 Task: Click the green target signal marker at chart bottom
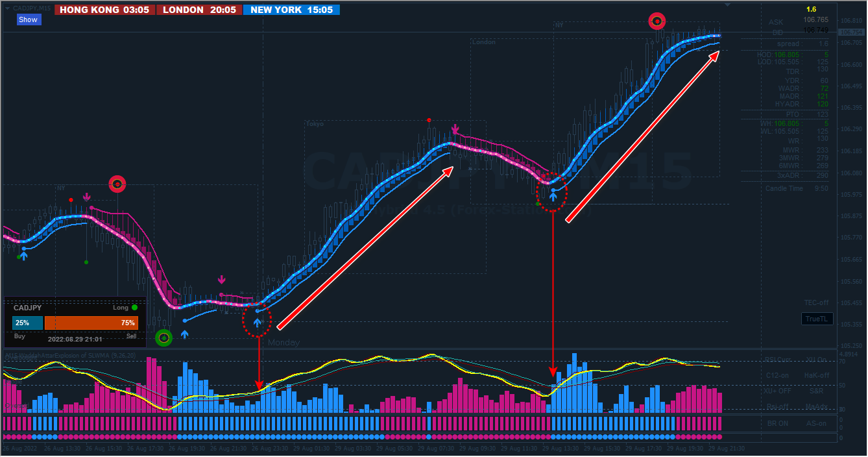tap(163, 338)
